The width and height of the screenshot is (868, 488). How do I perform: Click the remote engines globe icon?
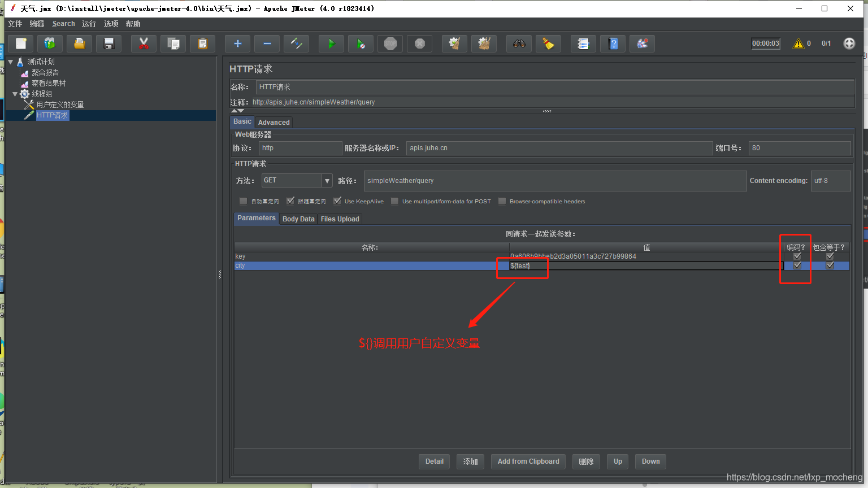(x=849, y=43)
